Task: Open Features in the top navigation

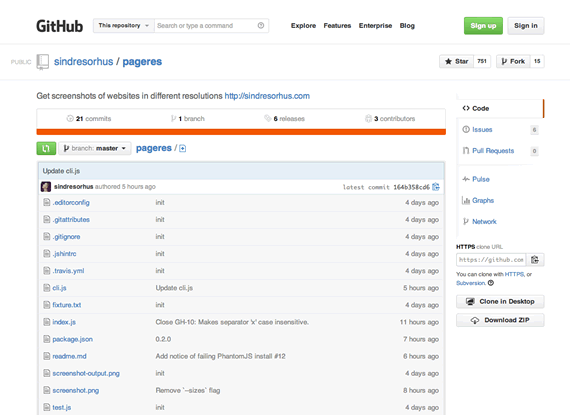Action: (x=337, y=26)
